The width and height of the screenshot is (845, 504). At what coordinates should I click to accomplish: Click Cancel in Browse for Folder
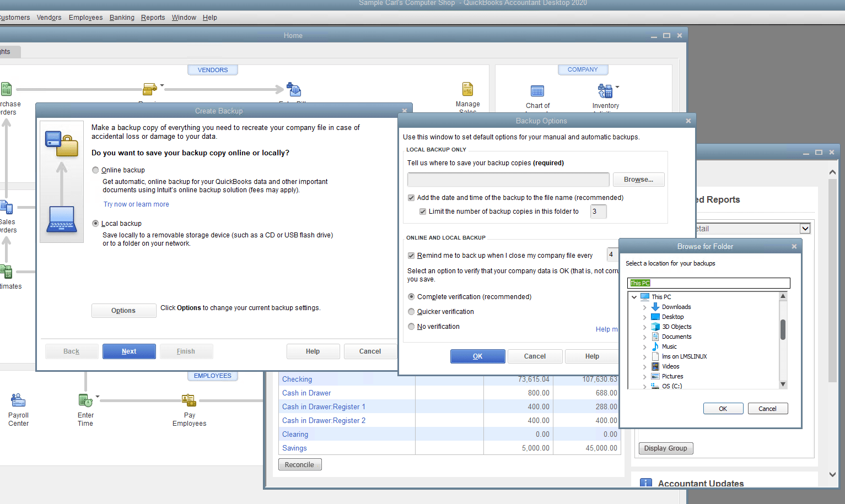click(x=767, y=409)
